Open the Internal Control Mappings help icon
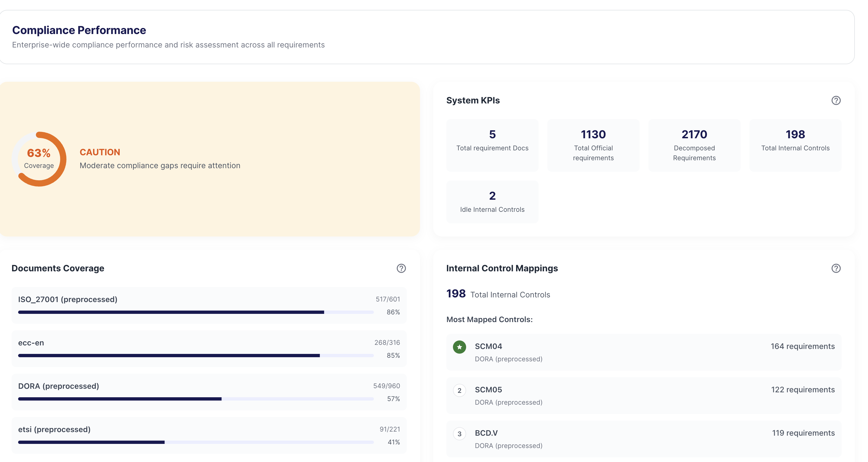868x462 pixels. tap(836, 268)
